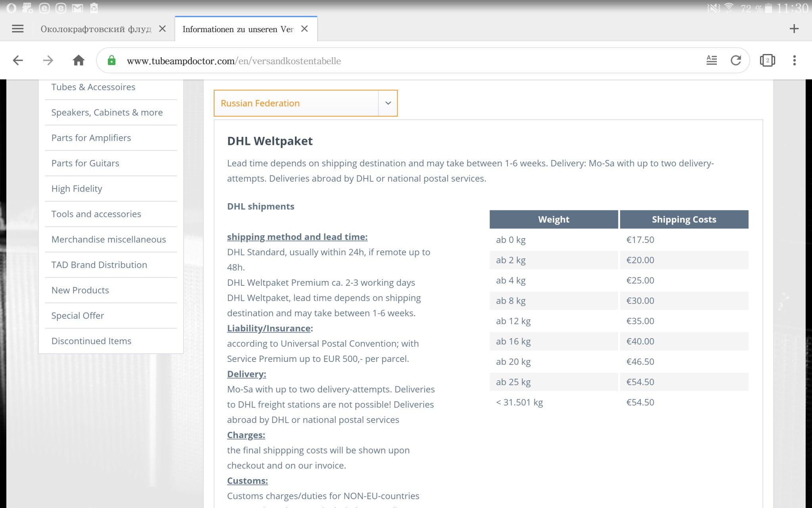This screenshot has height=508, width=812.
Task: Click the forward navigation arrow
Action: pyautogui.click(x=48, y=60)
